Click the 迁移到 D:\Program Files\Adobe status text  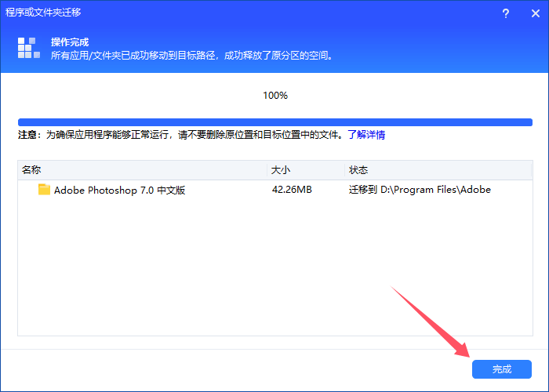coord(420,190)
